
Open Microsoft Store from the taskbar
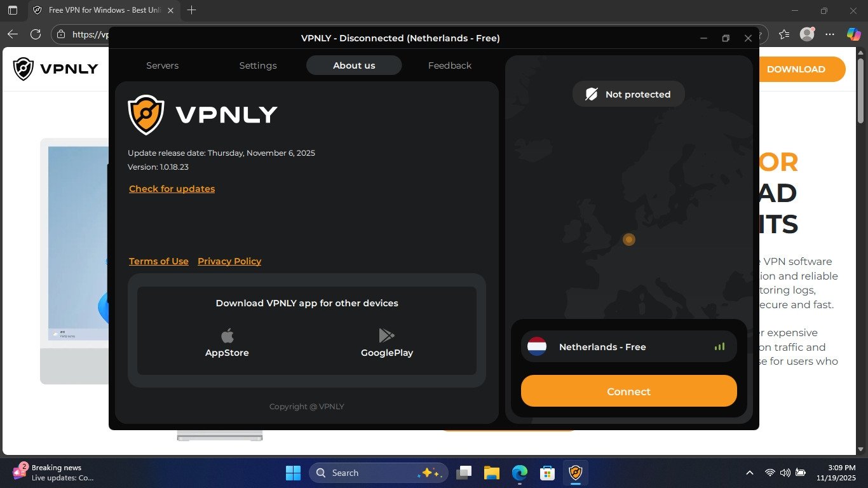(x=547, y=473)
